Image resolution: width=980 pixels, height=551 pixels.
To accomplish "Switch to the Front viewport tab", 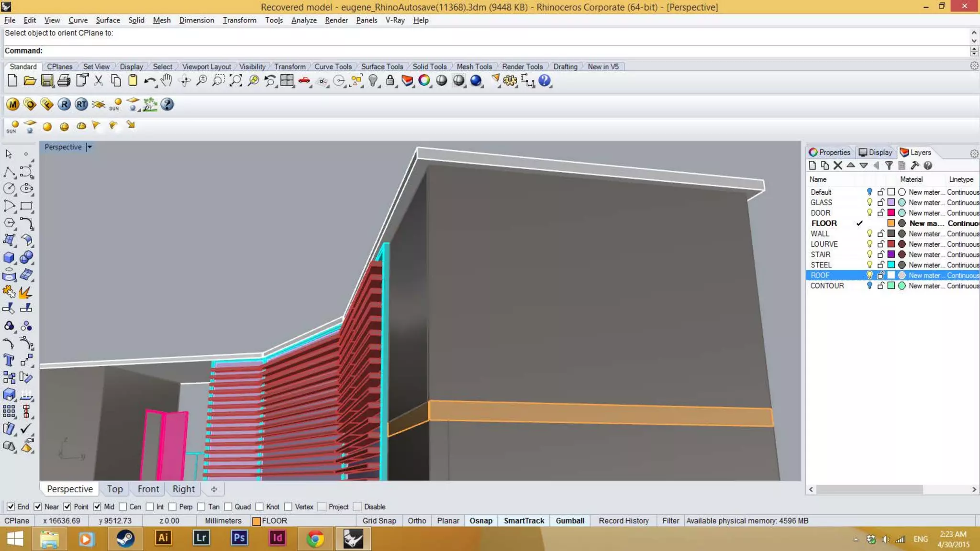I will [148, 489].
